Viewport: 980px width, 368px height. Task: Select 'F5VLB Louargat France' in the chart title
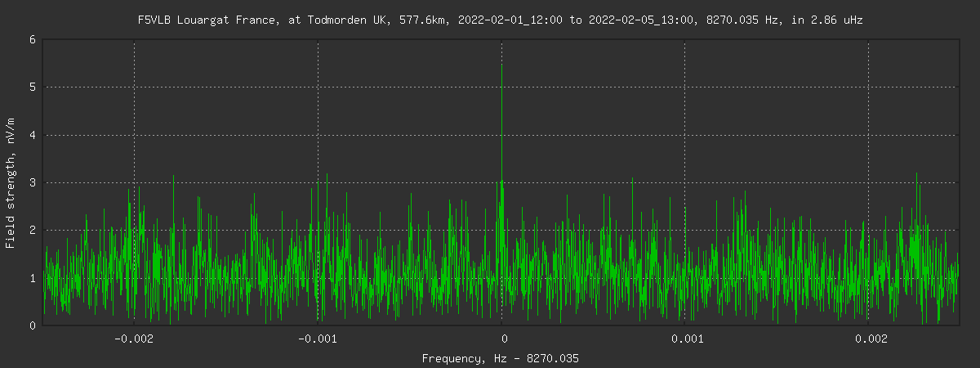pyautogui.click(x=198, y=20)
